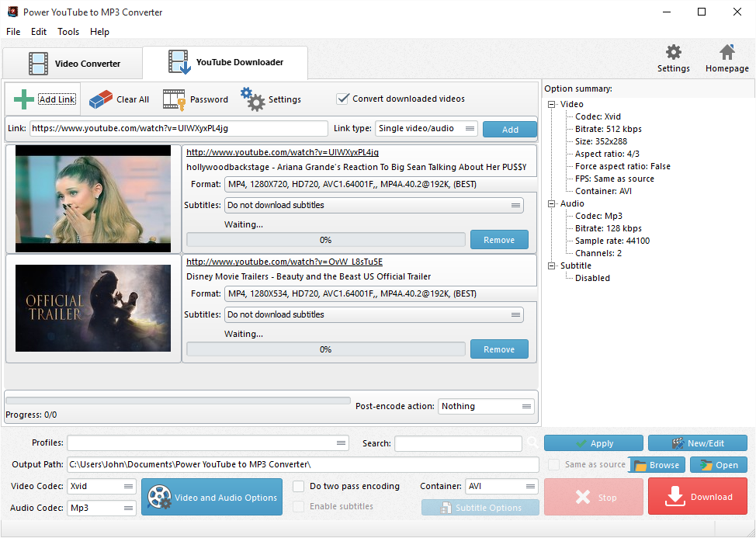This screenshot has height=538, width=756.
Task: Open the Profiles dropdown
Action: click(x=208, y=443)
